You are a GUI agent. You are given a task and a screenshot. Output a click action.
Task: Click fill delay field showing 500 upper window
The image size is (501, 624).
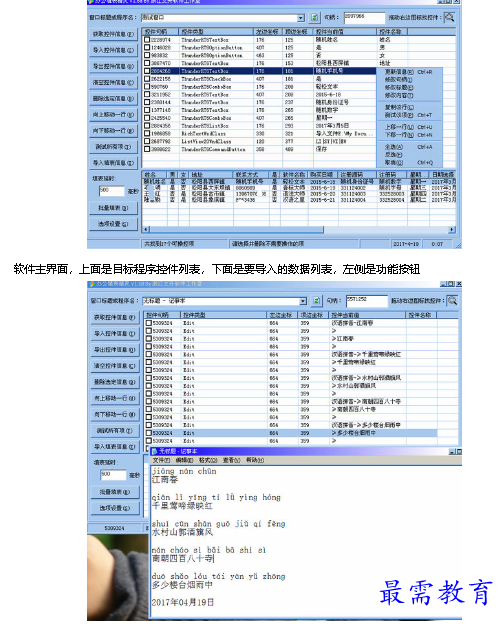pyautogui.click(x=112, y=191)
